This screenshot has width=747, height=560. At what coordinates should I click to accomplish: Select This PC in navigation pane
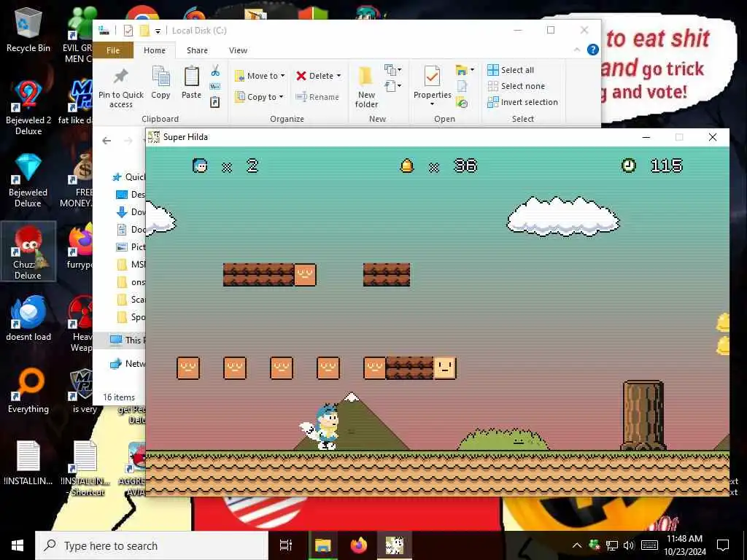[127, 340]
